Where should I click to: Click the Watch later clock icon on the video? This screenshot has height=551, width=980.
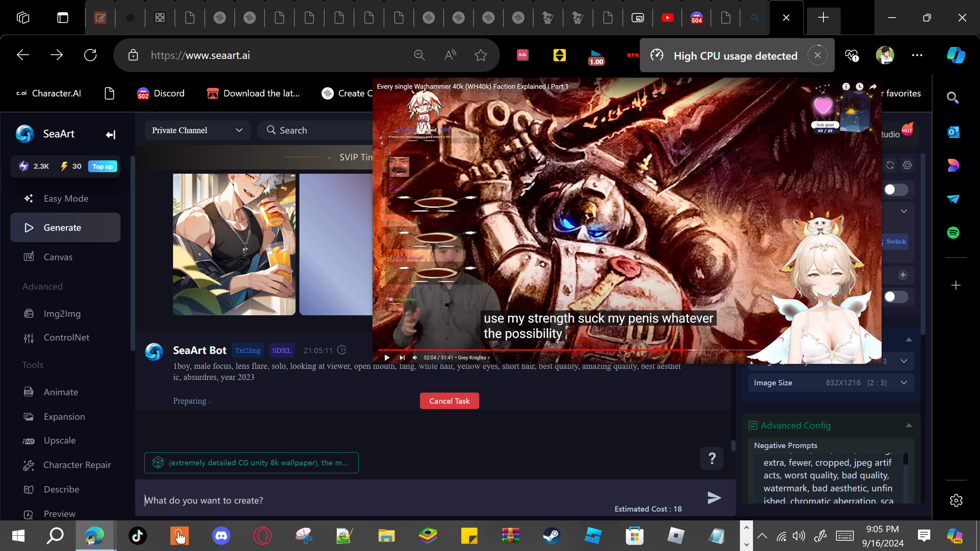859,86
